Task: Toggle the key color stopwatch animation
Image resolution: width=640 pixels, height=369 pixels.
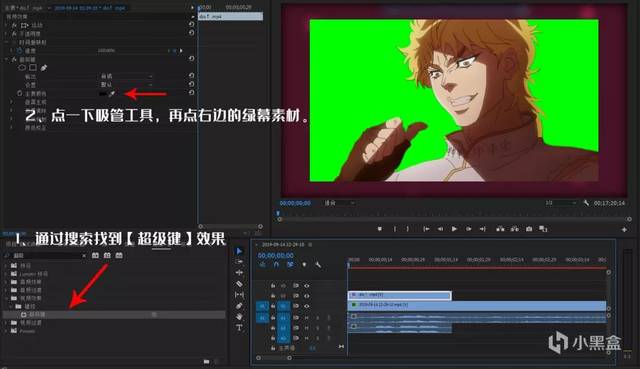Action: tap(19, 93)
